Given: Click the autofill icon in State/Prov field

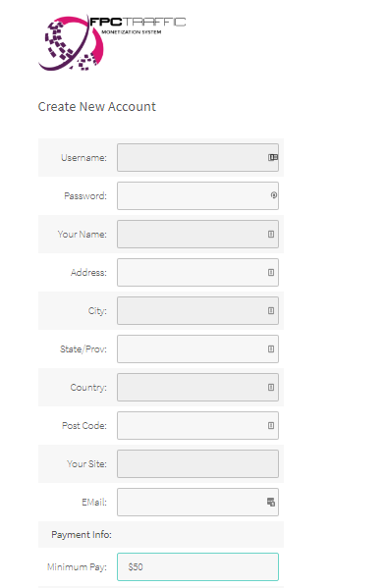Looking at the screenshot, I should click(271, 348).
